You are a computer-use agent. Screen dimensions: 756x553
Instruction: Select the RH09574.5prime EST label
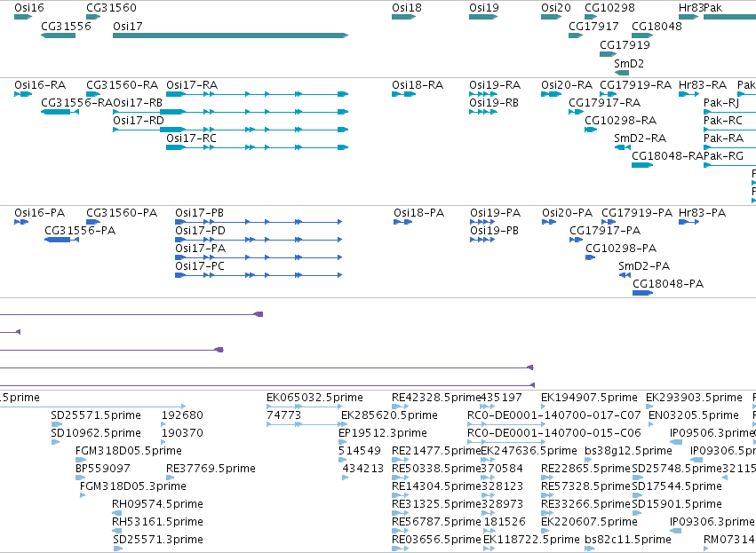157,504
